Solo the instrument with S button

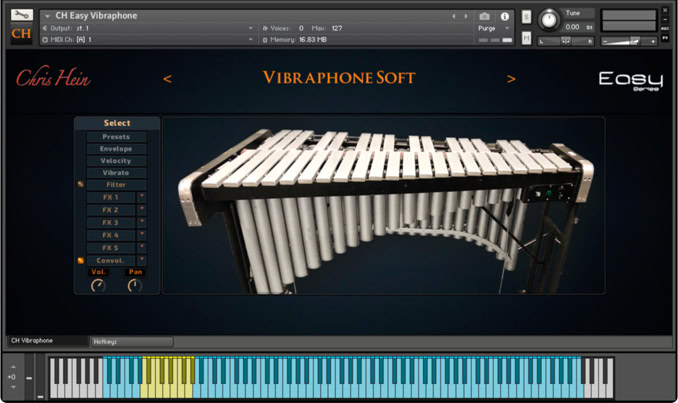pos(527,17)
